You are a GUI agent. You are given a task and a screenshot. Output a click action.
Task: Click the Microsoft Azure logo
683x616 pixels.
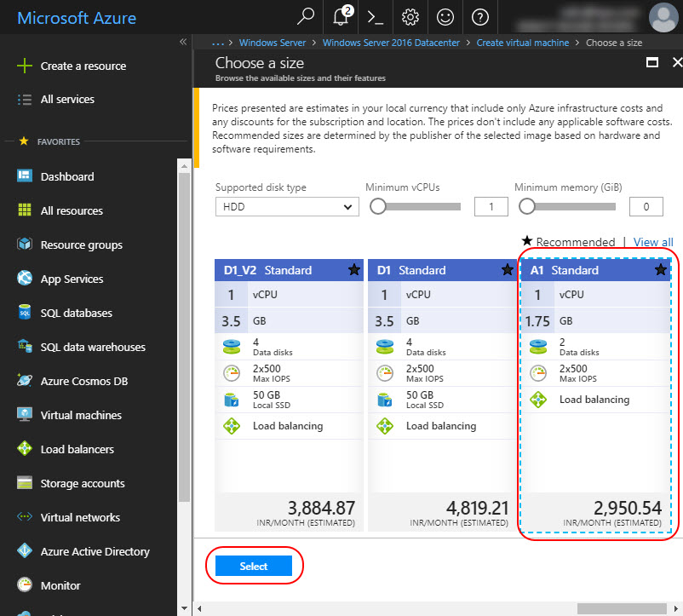click(77, 18)
